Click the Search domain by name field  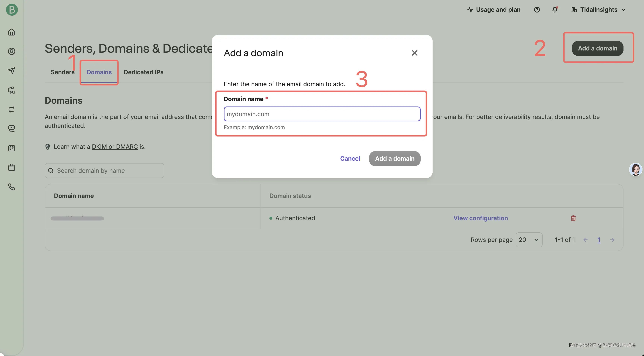pyautogui.click(x=104, y=171)
